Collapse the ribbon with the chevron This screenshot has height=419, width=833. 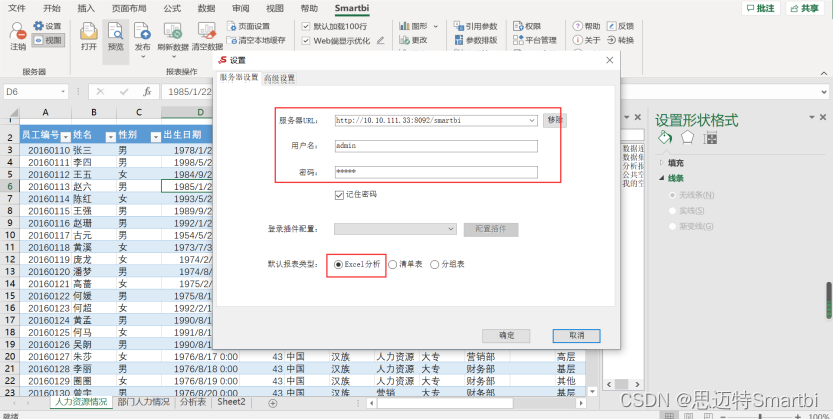[824, 73]
